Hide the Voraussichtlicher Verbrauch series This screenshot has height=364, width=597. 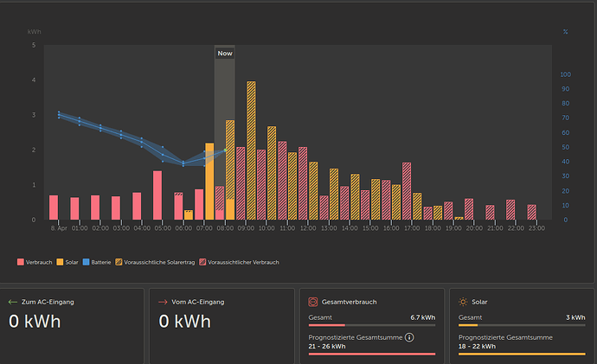[239, 262]
